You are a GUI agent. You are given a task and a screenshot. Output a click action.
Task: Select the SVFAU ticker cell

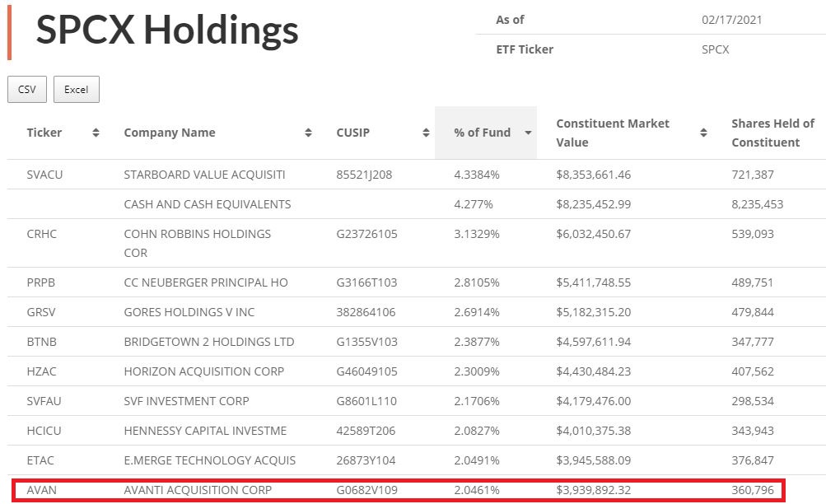(x=44, y=401)
